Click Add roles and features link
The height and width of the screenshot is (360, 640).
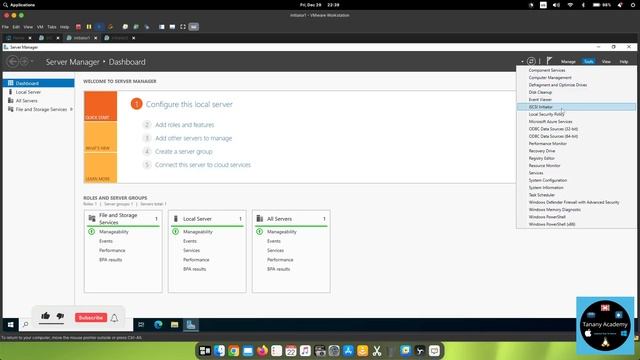tap(184, 125)
